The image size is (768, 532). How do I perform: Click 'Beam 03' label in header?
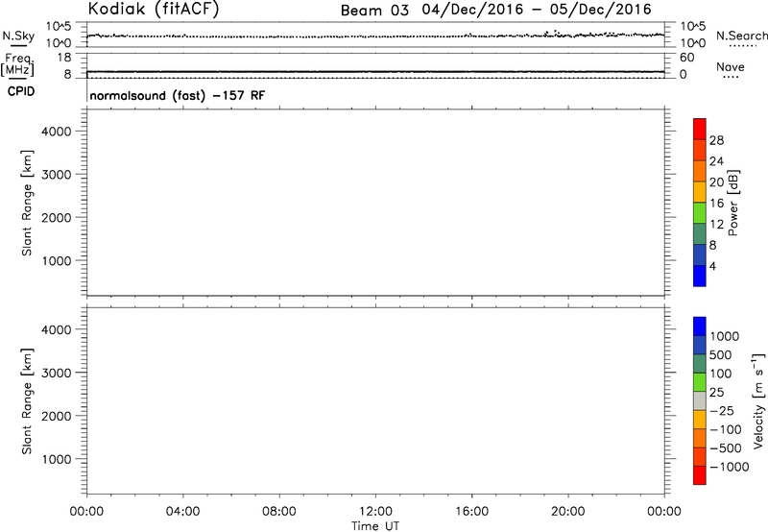(374, 11)
